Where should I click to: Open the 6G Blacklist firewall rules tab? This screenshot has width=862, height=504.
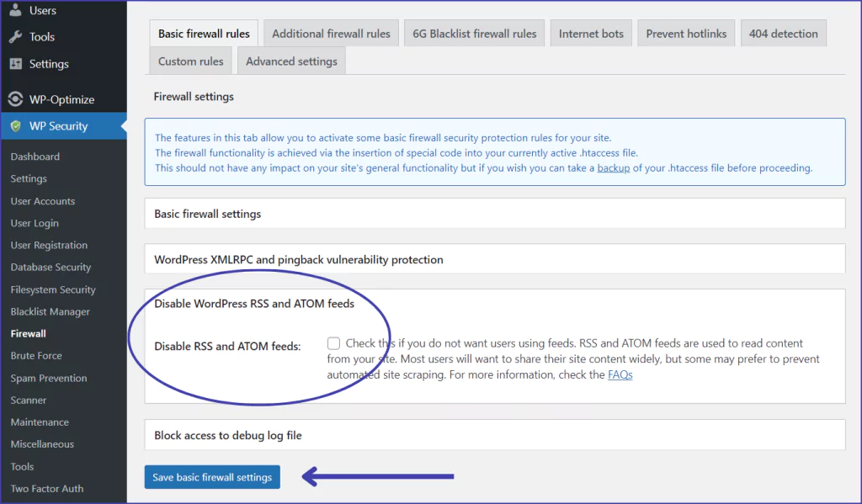click(474, 34)
